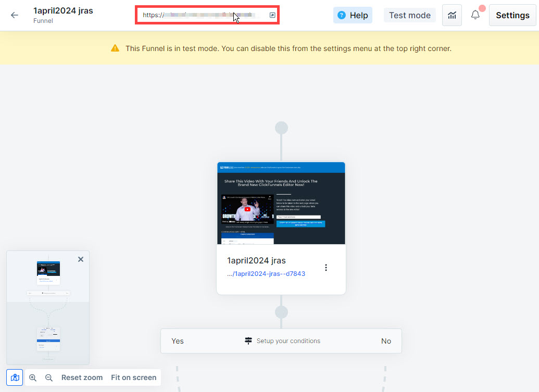Open the funnel URL in a new tab
The width and height of the screenshot is (539, 392).
(271, 15)
